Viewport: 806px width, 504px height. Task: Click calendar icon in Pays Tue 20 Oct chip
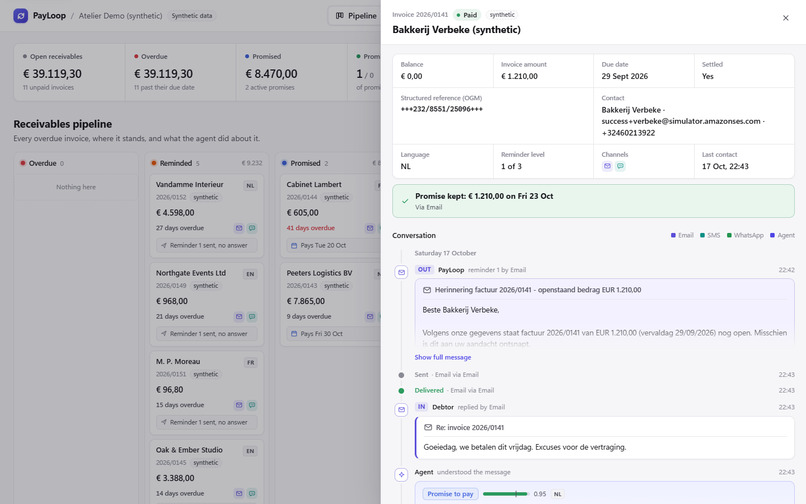[x=294, y=246]
